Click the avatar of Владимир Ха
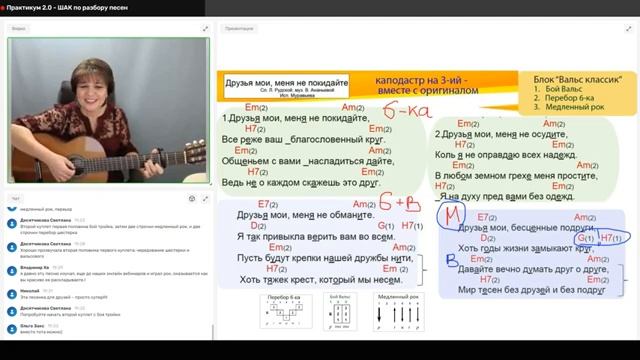This screenshot has width=640, height=360. 12,271
